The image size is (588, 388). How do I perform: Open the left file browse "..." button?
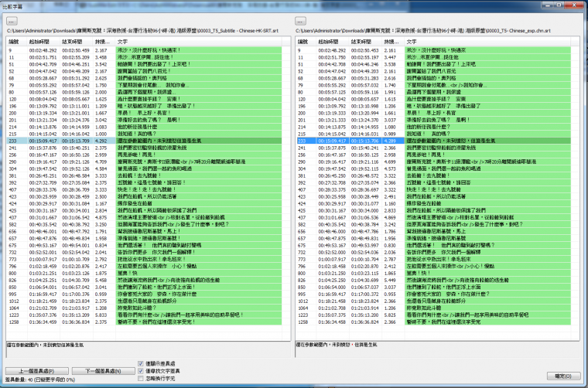click(x=12, y=21)
